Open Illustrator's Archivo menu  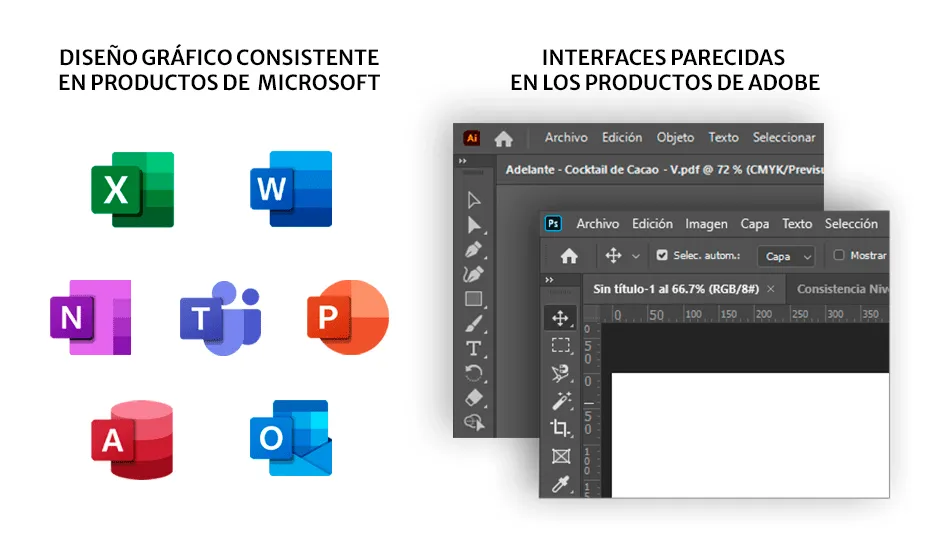point(566,138)
